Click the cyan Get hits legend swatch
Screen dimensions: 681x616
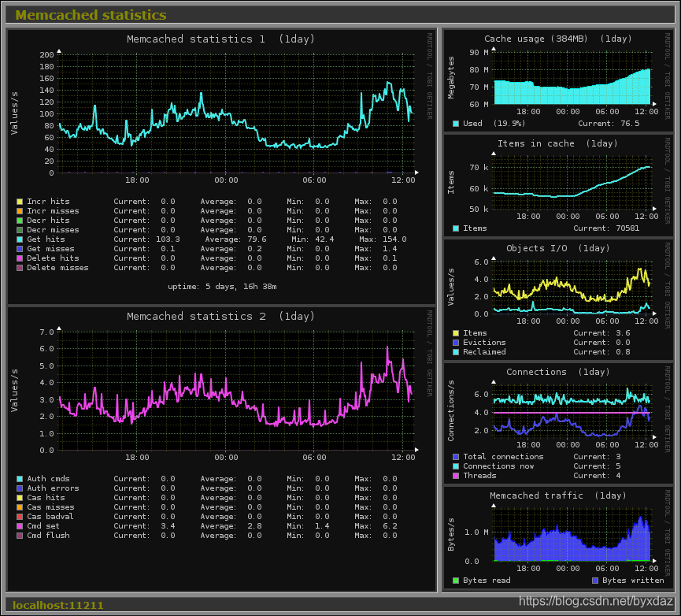[20, 239]
